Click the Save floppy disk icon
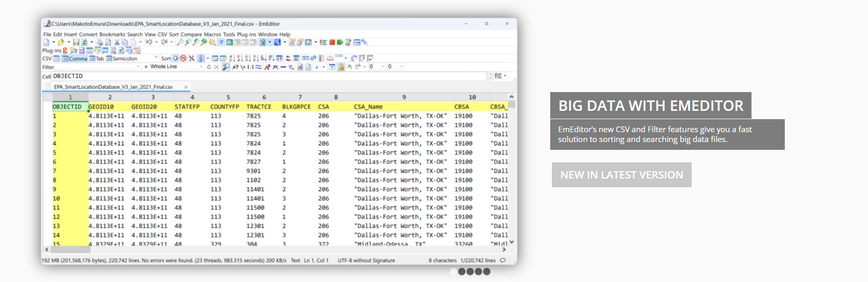This screenshot has width=868, height=282. pyautogui.click(x=76, y=42)
